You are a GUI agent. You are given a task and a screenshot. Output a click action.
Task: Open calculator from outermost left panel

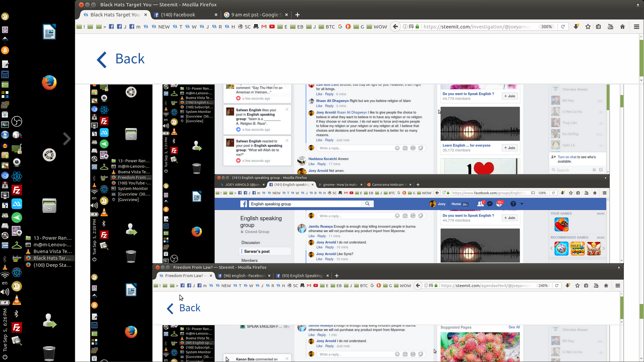(x=5, y=74)
